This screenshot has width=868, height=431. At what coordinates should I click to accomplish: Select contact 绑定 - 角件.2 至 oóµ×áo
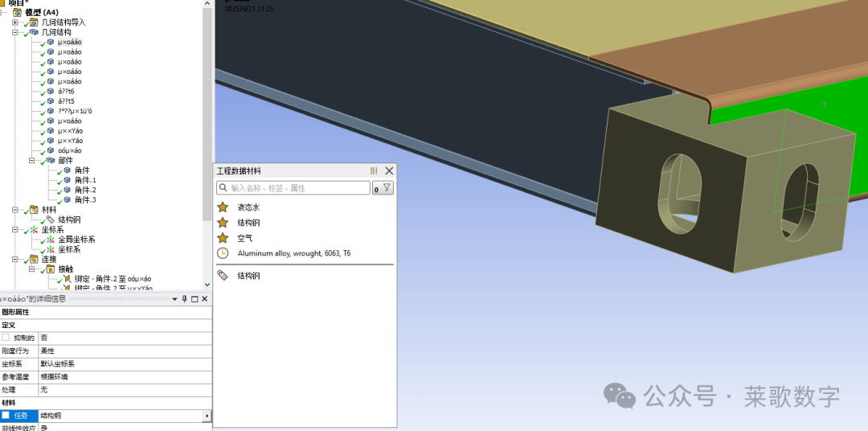[113, 279]
